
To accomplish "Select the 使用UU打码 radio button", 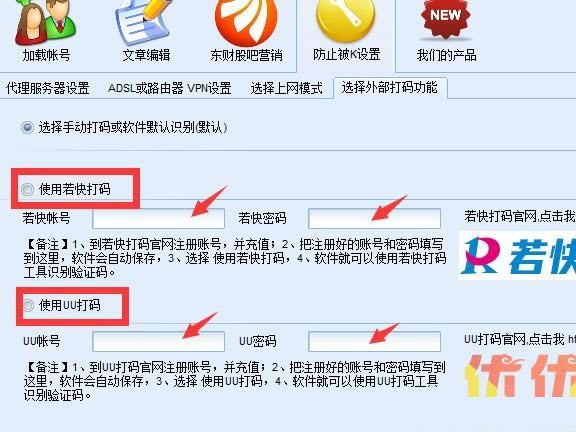I will coord(28,305).
